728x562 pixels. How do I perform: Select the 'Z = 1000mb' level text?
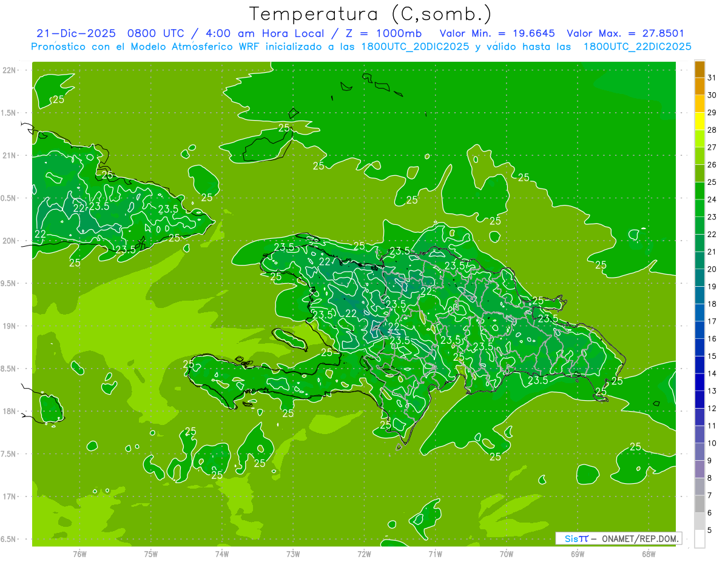[382, 33]
